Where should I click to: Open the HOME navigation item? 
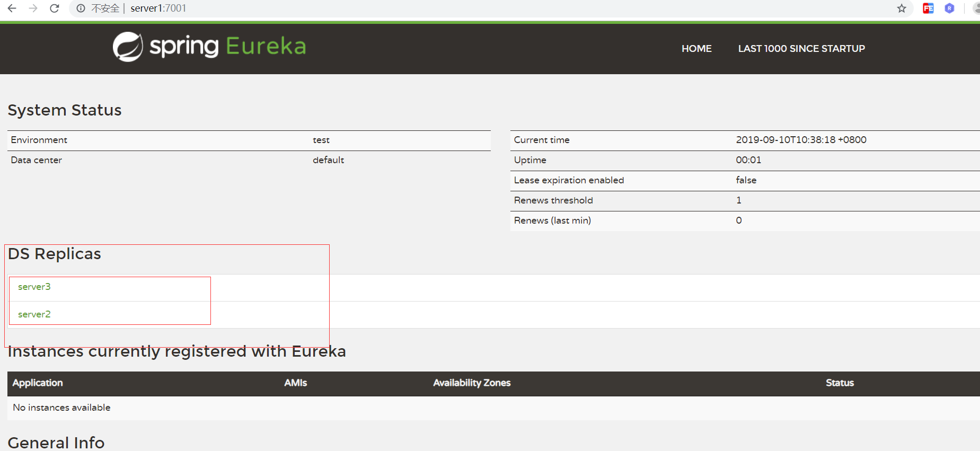[696, 49]
